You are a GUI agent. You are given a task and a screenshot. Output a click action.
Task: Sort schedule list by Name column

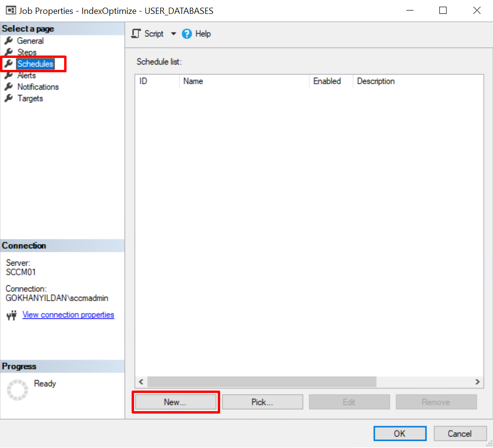(x=244, y=81)
